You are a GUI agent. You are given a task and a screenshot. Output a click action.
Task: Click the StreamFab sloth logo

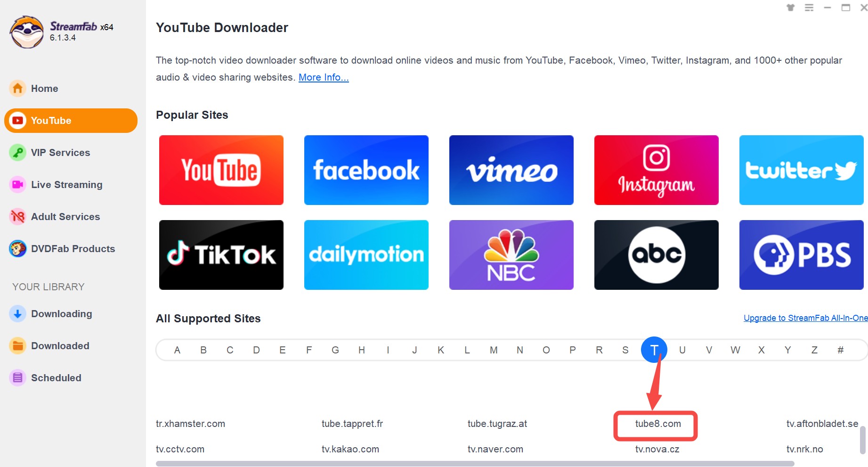[x=27, y=32]
